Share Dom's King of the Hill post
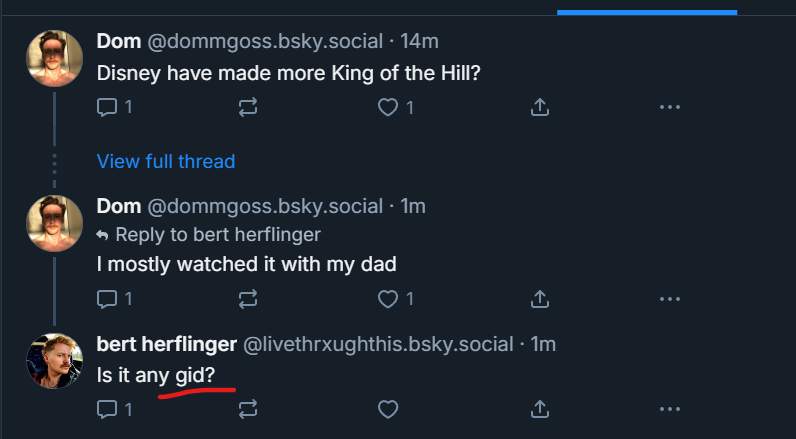The image size is (796, 439). click(x=539, y=106)
